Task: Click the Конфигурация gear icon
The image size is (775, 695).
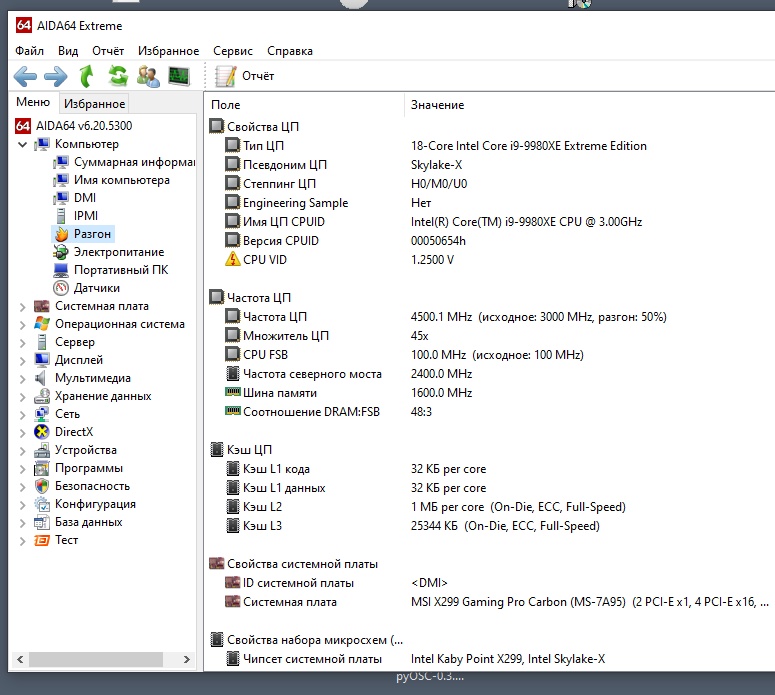Action: point(42,504)
